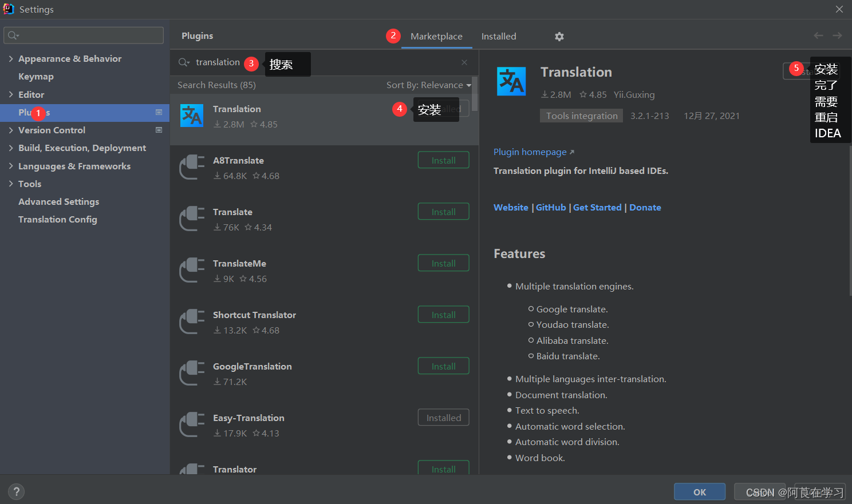Viewport: 852px width, 504px height.
Task: Install the Translate plugin
Action: (444, 212)
